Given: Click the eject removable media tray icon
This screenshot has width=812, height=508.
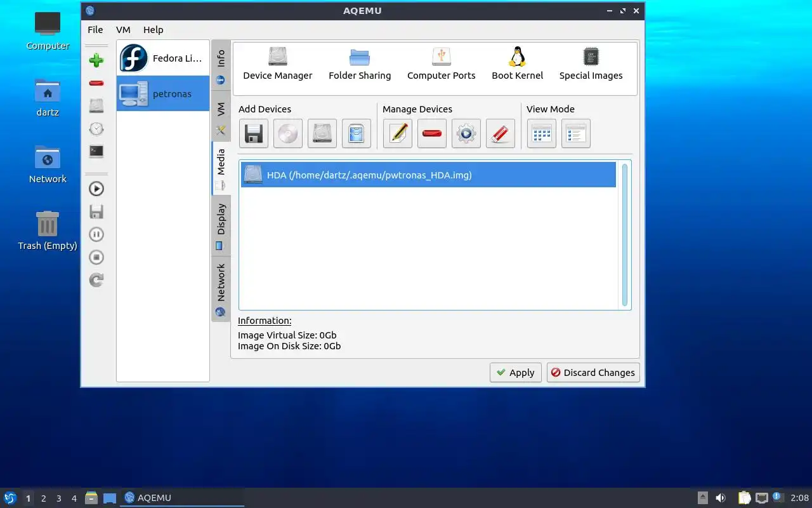Looking at the screenshot, I should [703, 498].
